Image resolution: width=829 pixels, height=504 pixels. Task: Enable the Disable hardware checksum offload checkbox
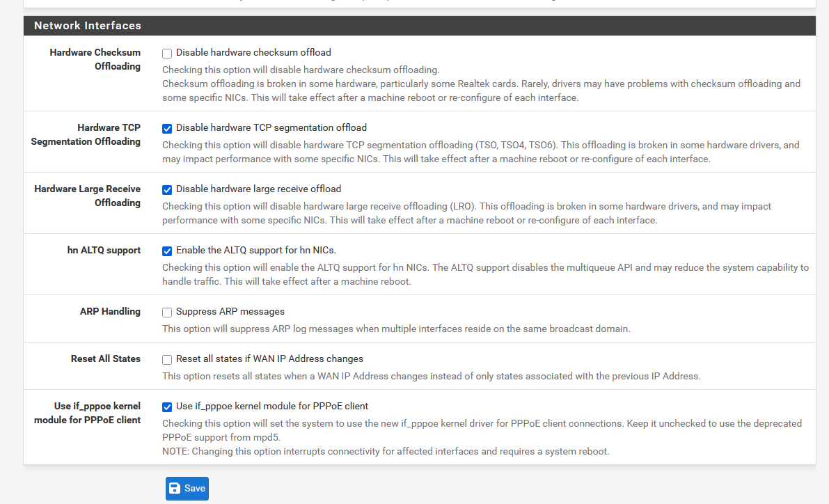(167, 53)
